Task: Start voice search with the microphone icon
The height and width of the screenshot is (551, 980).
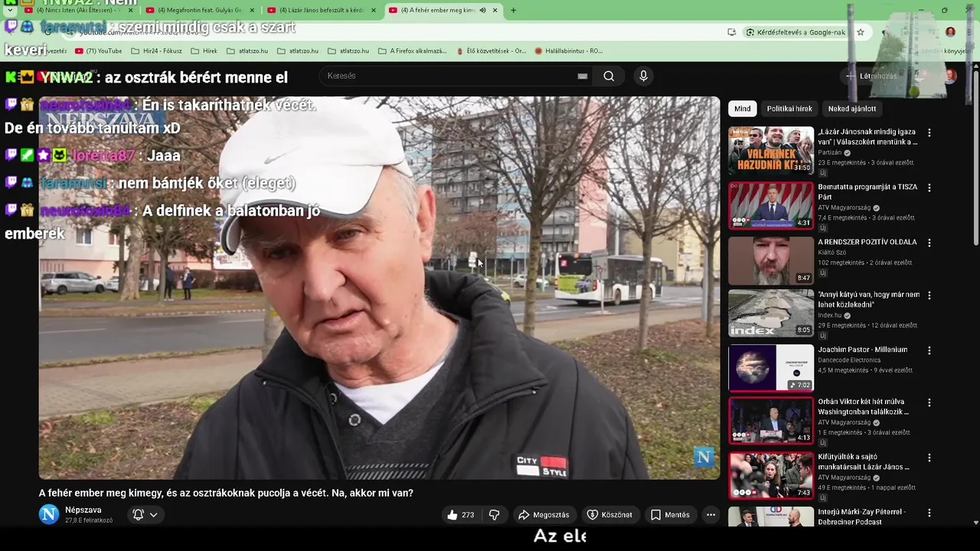Action: tap(643, 76)
